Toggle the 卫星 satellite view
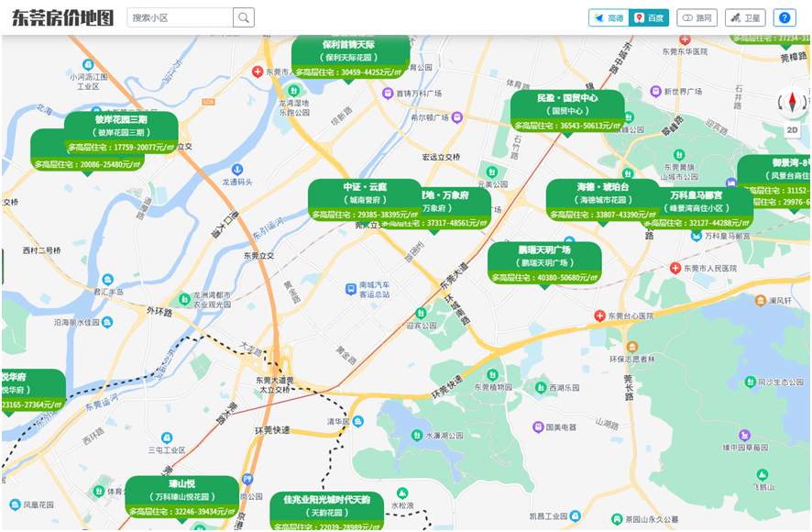The height and width of the screenshot is (532, 812). point(745,17)
